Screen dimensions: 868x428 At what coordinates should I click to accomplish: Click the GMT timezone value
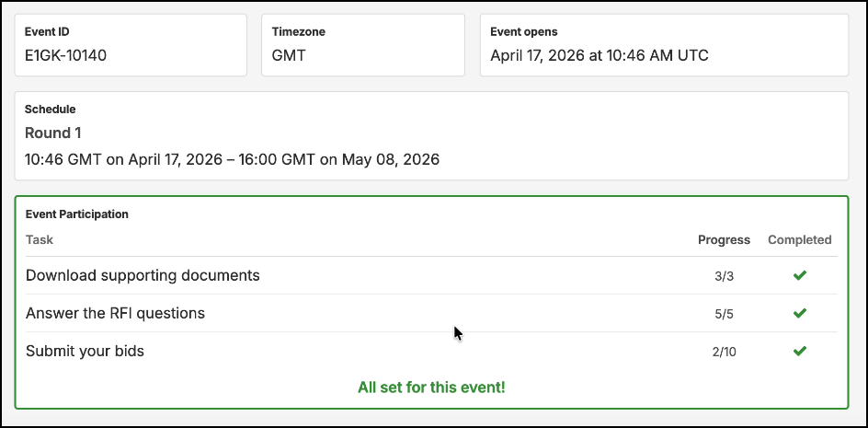289,55
